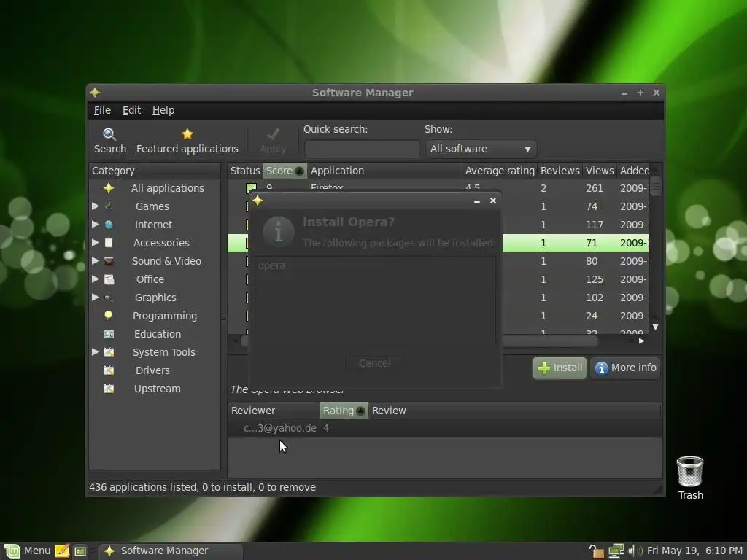Click the Upstream category icon
This screenshot has height=560, width=747.
(109, 389)
